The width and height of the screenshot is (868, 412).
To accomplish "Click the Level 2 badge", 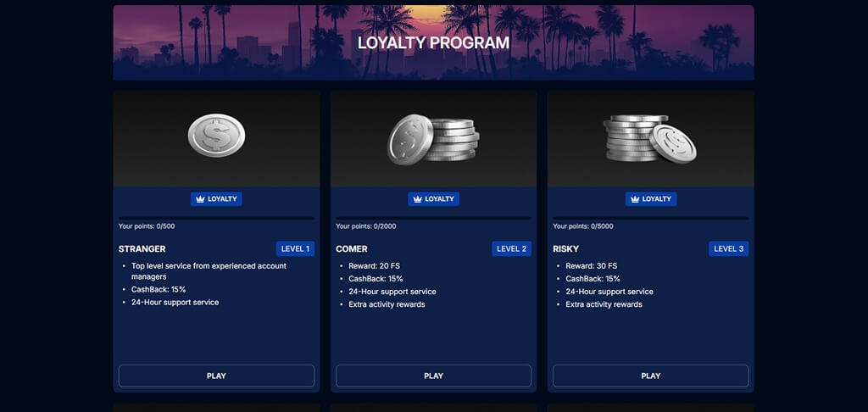I will (511, 248).
